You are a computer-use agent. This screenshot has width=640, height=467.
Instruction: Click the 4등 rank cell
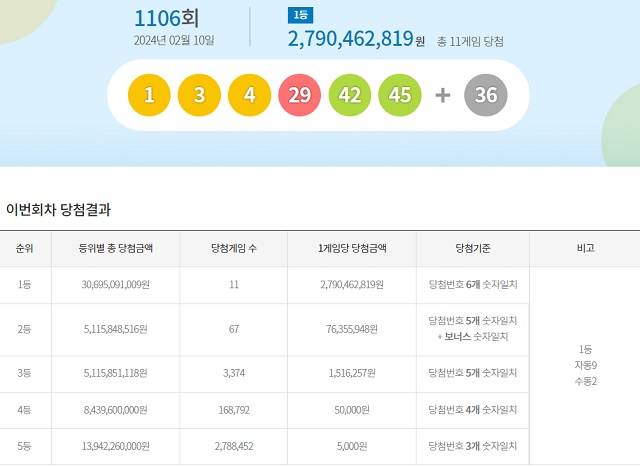click(24, 410)
